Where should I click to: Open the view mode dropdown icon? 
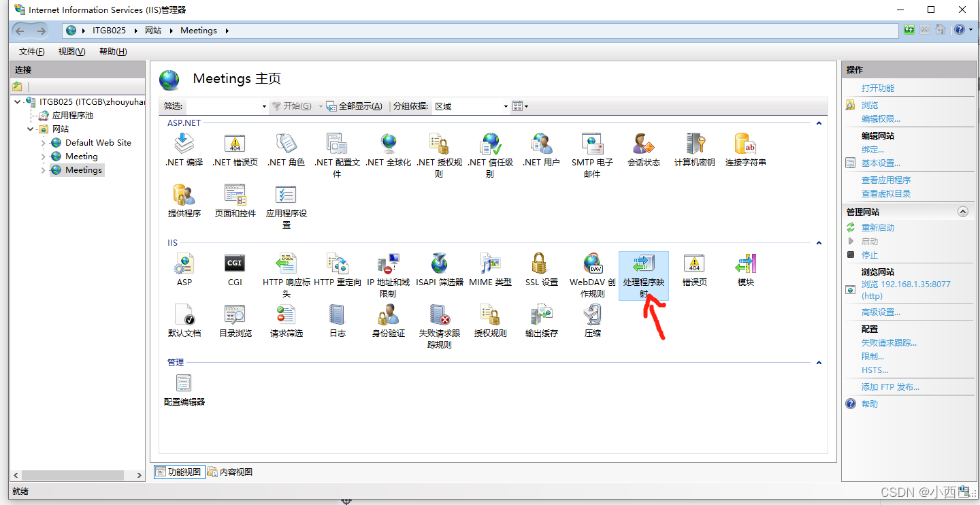coord(520,106)
